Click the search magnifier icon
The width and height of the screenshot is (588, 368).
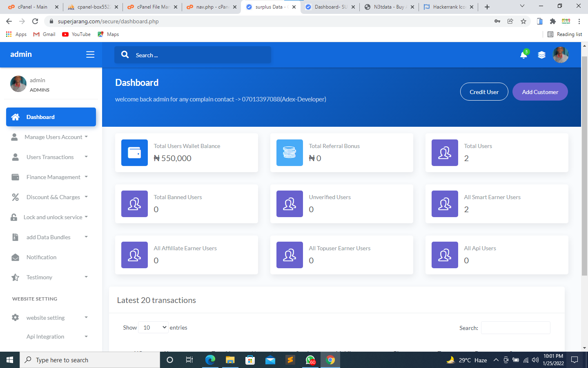(x=125, y=55)
